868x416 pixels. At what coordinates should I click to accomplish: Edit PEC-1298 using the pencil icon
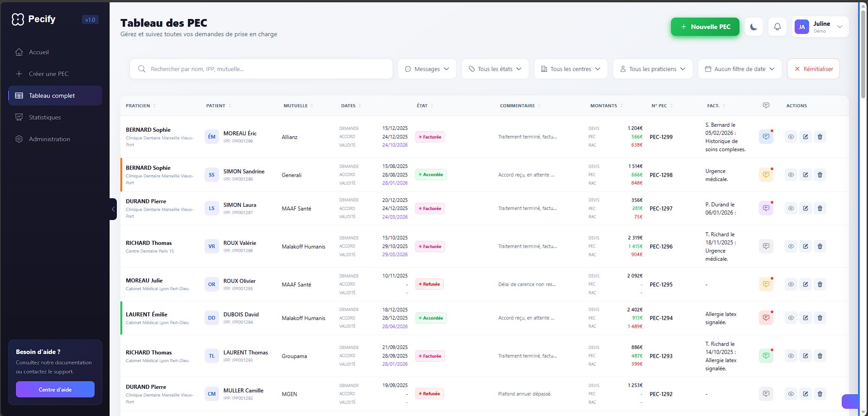tap(805, 175)
